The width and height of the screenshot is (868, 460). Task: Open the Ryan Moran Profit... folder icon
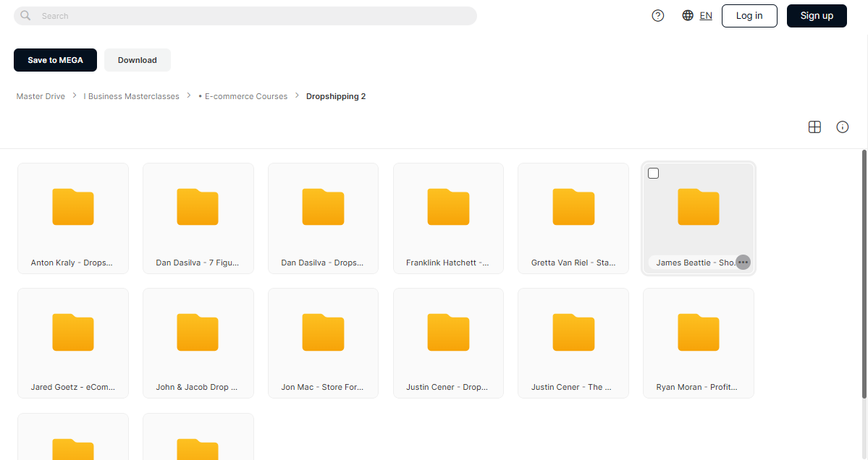(699, 332)
